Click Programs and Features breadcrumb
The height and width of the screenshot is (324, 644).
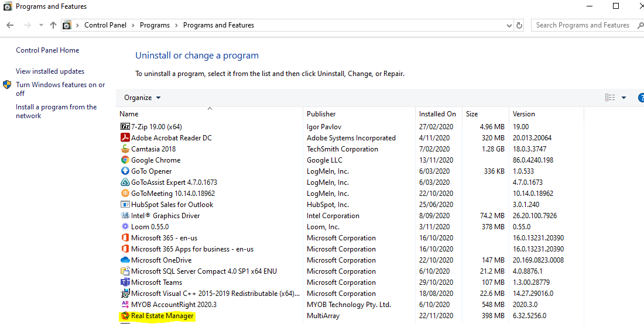point(218,25)
